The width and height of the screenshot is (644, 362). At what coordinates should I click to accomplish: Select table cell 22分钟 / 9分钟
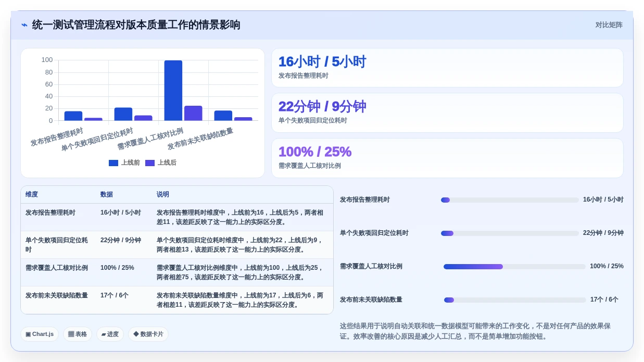[x=121, y=241]
